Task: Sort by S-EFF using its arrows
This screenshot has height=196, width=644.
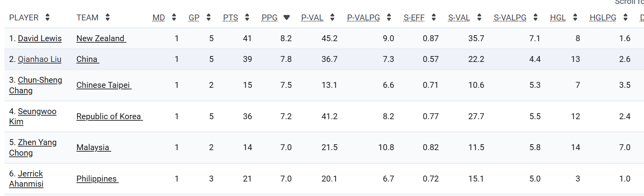Action: (434, 17)
